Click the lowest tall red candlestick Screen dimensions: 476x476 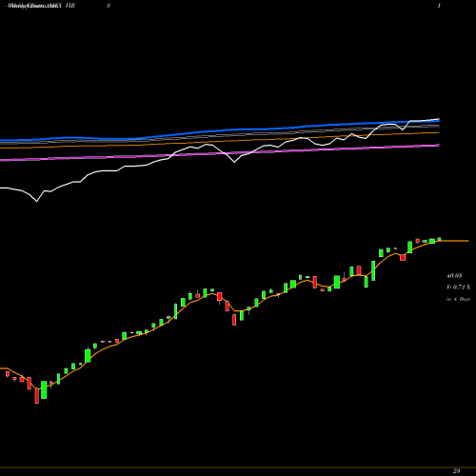[x=37, y=396]
